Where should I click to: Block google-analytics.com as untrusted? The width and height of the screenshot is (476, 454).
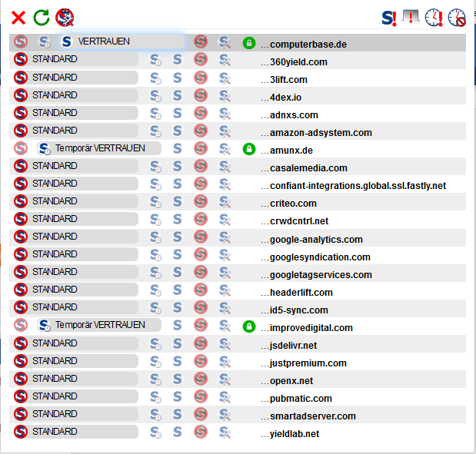[x=201, y=237]
